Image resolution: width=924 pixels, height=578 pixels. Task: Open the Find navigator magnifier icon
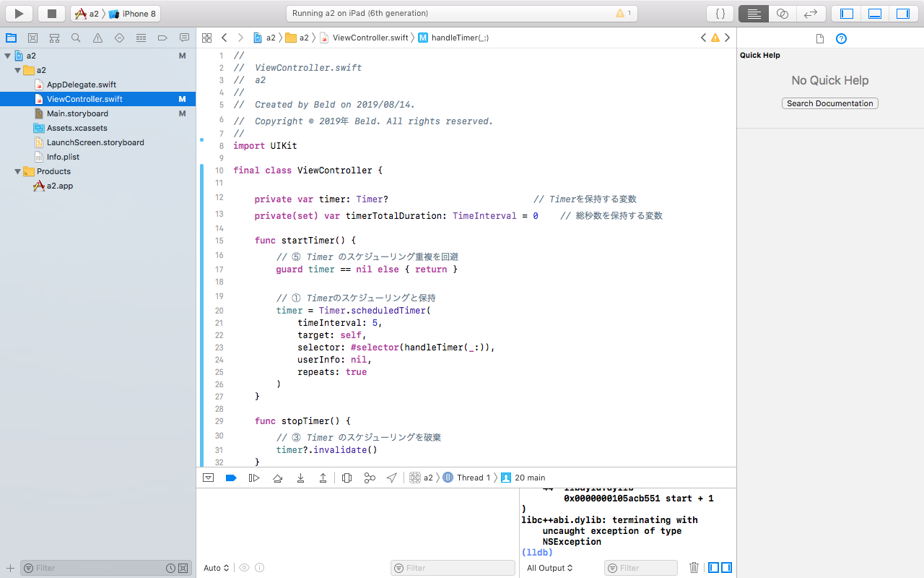click(x=75, y=38)
